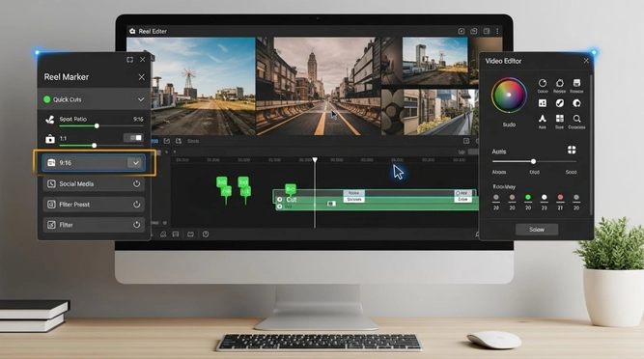The height and width of the screenshot is (359, 644).
Task: Click the clock icon in the bottom timeline toolbar
Action: (x=206, y=235)
